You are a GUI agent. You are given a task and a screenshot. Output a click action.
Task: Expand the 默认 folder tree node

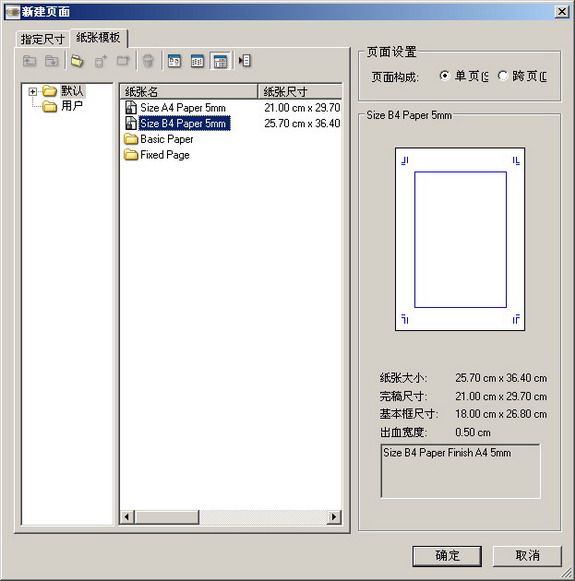(x=33, y=91)
